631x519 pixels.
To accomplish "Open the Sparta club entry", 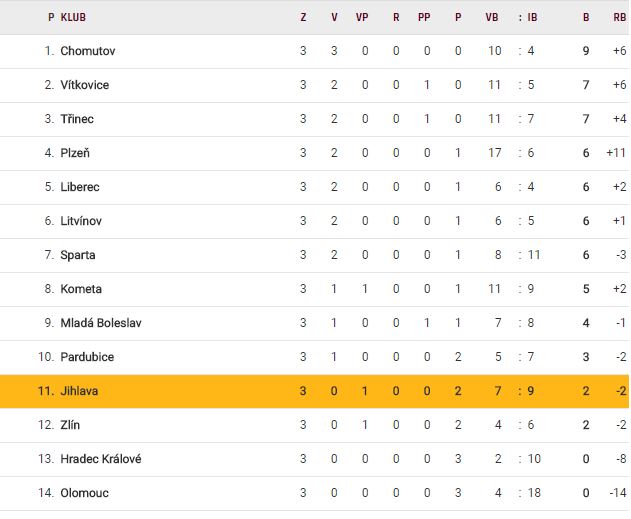I will pos(78,255).
